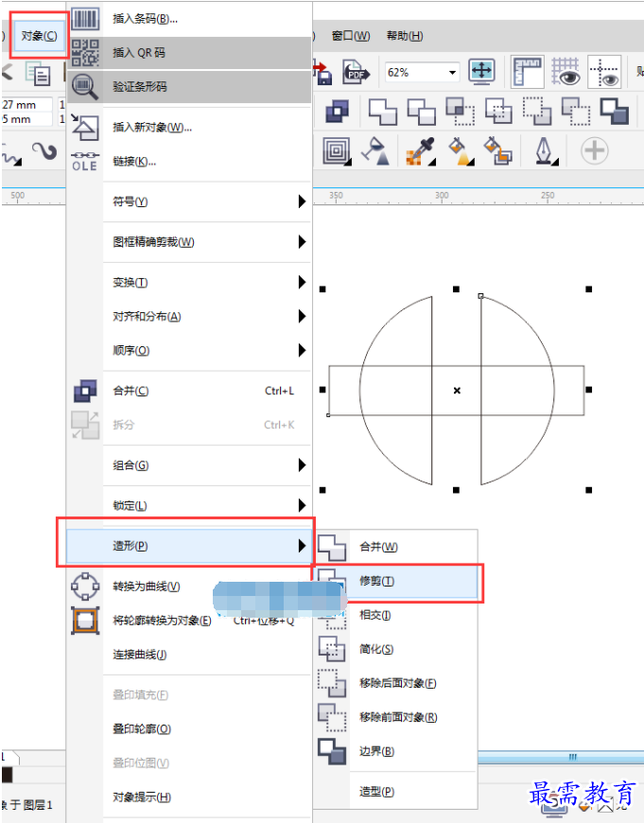
Task: Expand the 锁定(L) submenu
Action: (189, 505)
